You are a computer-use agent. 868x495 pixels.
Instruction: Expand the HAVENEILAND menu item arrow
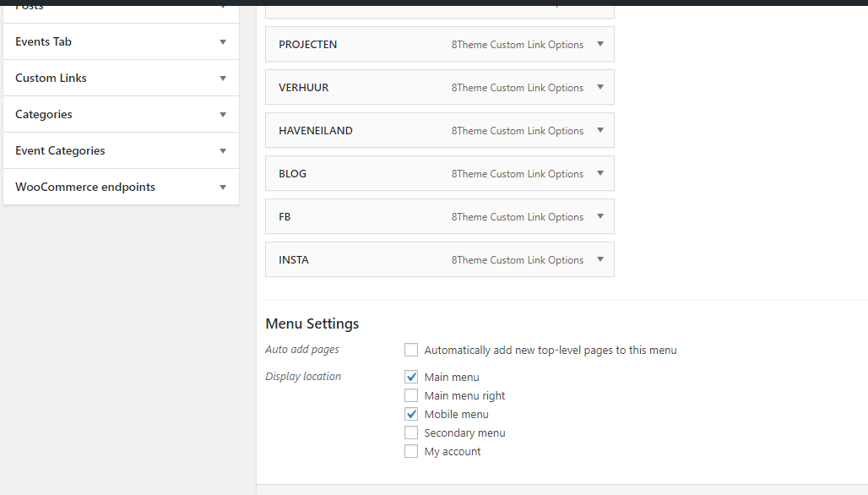[x=600, y=130]
